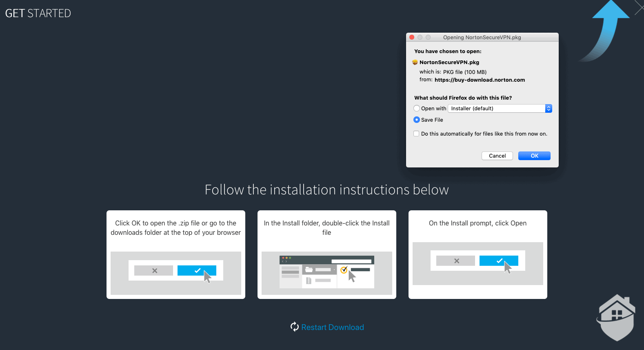Click the 'Click OK to open' instruction illustration

176,273
